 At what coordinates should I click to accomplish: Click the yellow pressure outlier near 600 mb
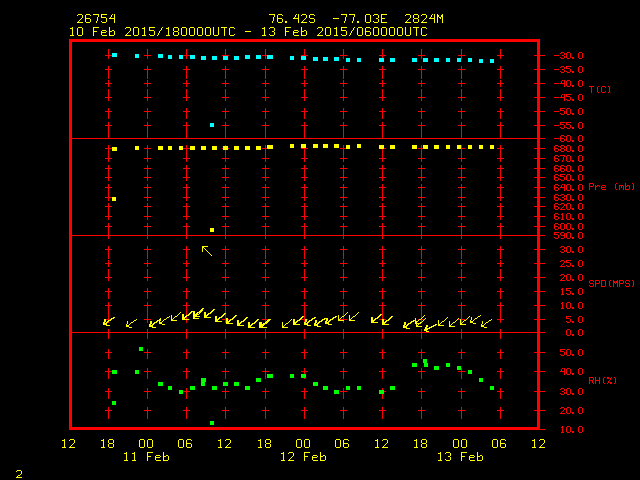pos(212,230)
